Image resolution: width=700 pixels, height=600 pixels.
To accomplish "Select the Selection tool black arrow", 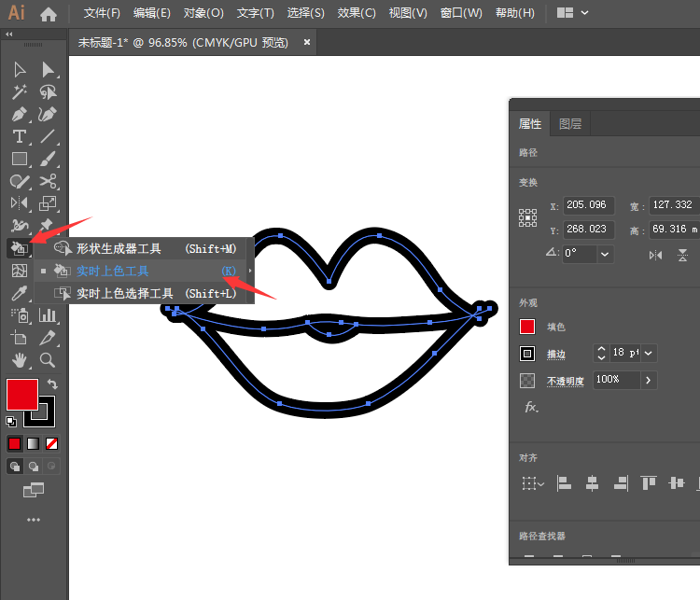I will click(20, 70).
